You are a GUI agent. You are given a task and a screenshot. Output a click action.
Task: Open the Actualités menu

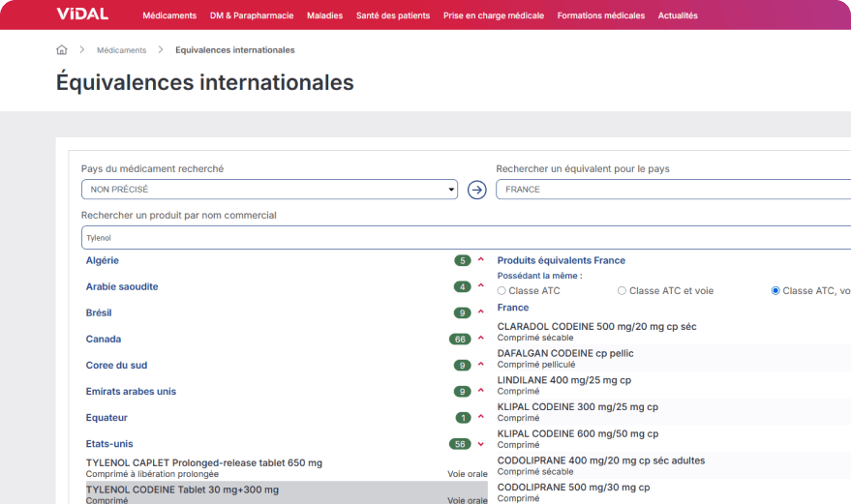click(x=678, y=15)
